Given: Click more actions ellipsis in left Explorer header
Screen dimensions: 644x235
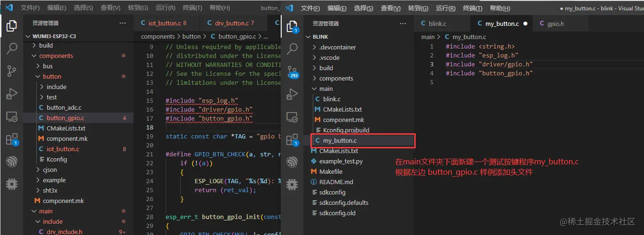Looking at the screenshot, I should coord(123,23).
